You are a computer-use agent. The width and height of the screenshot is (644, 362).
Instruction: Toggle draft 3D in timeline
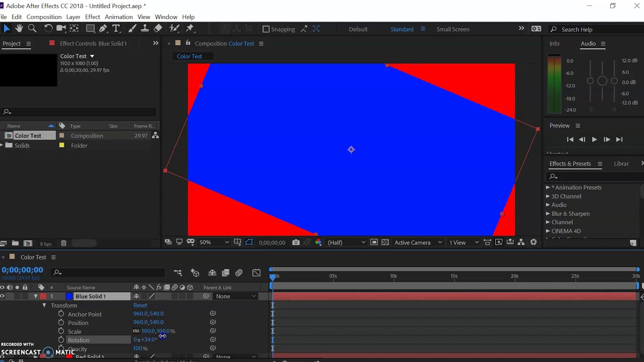pos(195,273)
